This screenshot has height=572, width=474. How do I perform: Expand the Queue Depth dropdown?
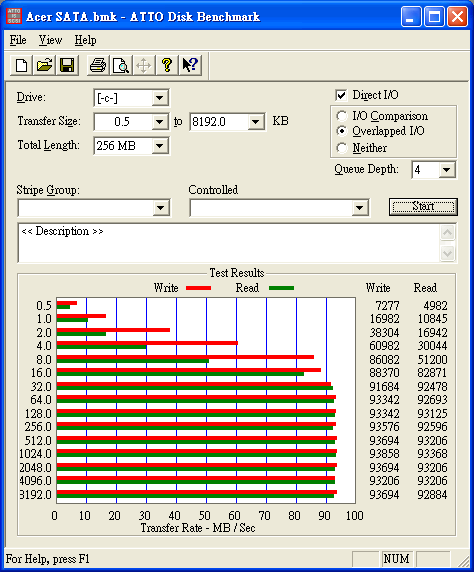click(x=433, y=170)
